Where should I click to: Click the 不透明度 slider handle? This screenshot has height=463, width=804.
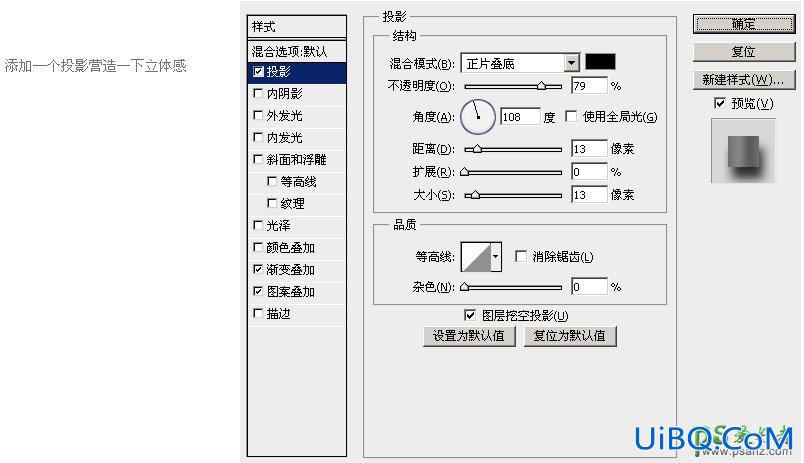pos(541,86)
